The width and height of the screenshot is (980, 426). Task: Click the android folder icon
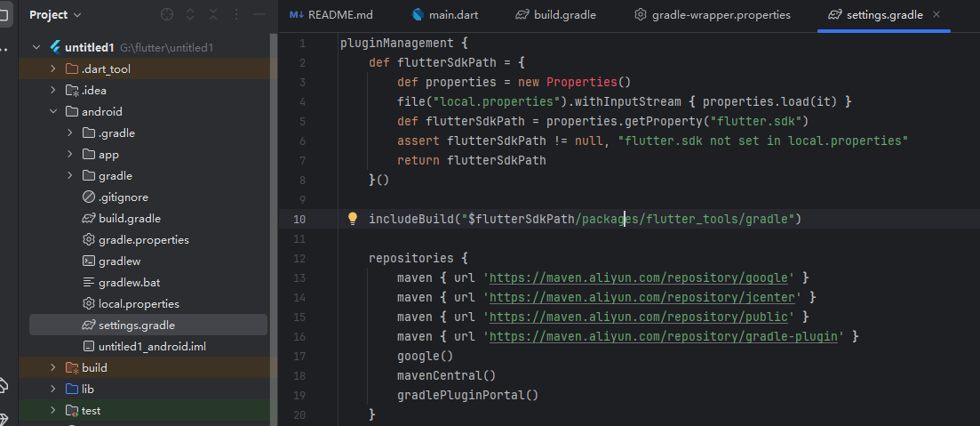(x=72, y=112)
